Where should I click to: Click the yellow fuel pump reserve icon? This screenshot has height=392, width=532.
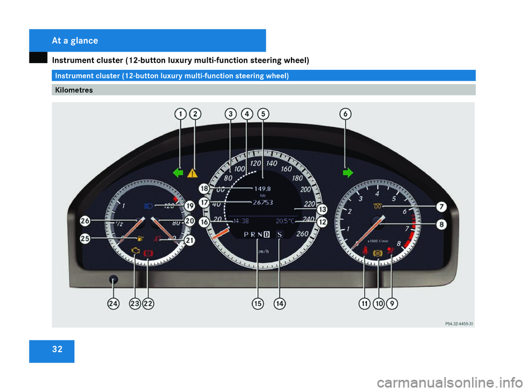click(x=140, y=239)
